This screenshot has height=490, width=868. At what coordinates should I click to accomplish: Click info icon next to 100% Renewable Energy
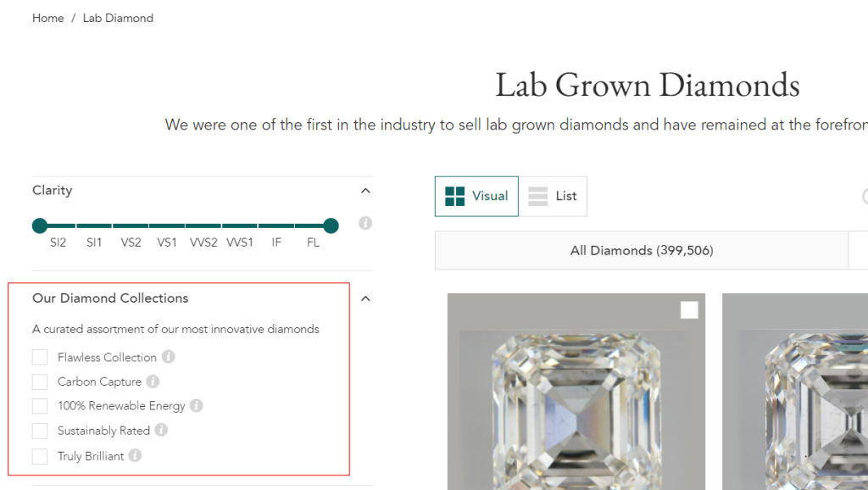[x=196, y=406]
